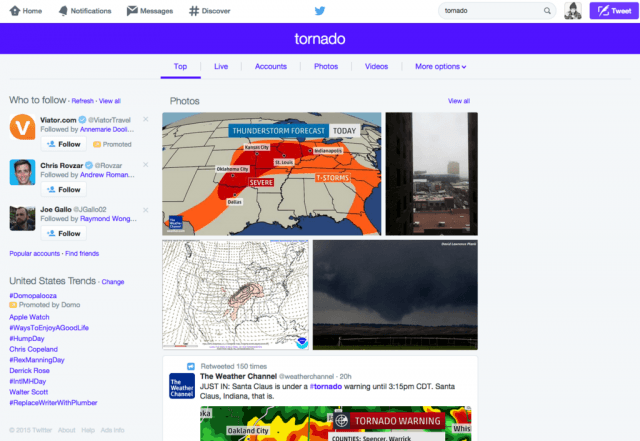
Task: Follow Chris Rovzar
Action: [64, 189]
